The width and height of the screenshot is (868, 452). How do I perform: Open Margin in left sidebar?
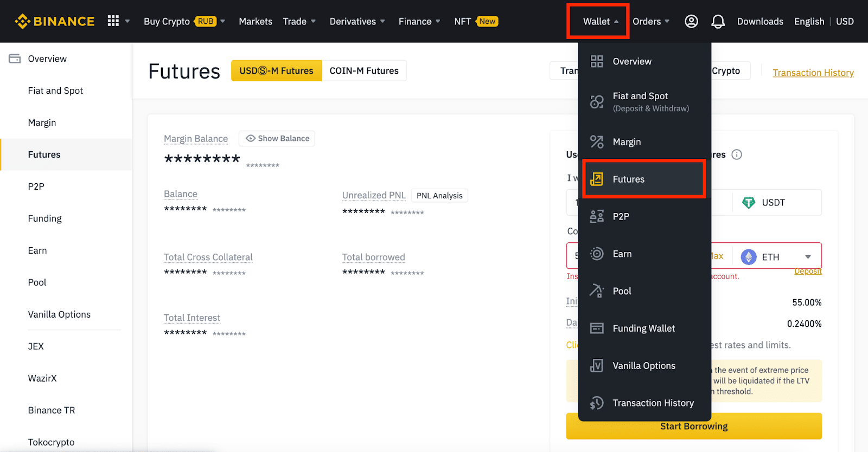pyautogui.click(x=42, y=122)
